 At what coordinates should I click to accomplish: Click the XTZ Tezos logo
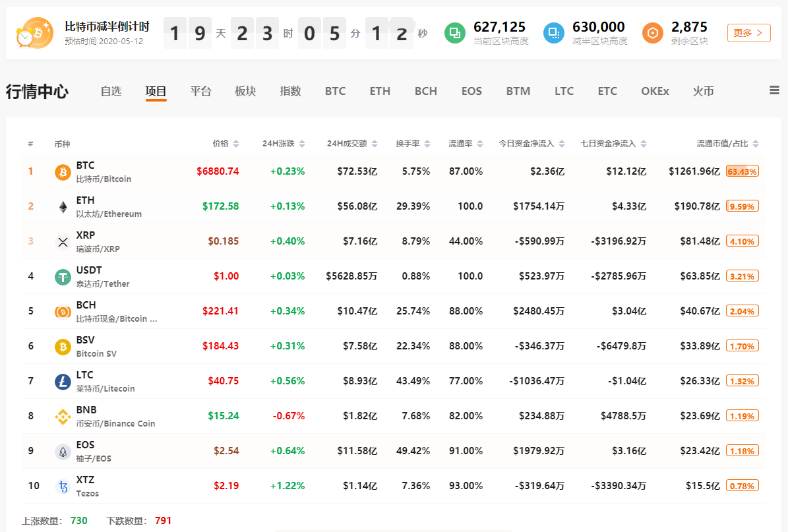point(63,487)
